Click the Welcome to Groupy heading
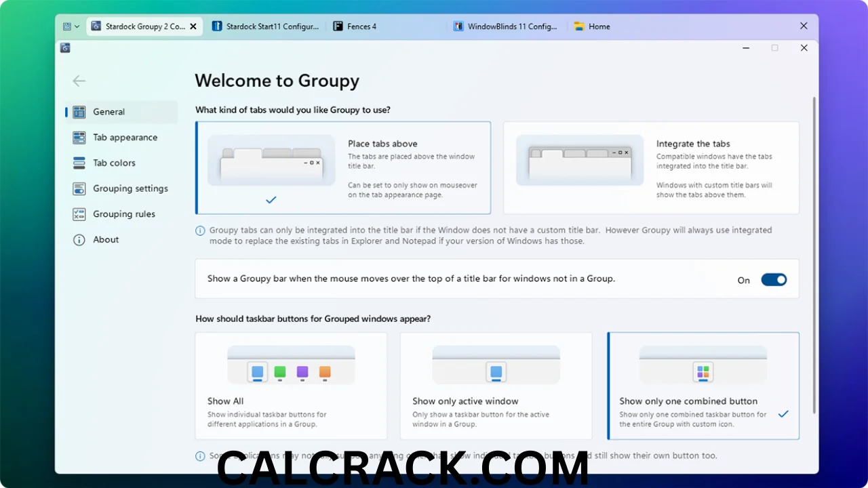Screen dimensions: 868x488 click(277, 81)
